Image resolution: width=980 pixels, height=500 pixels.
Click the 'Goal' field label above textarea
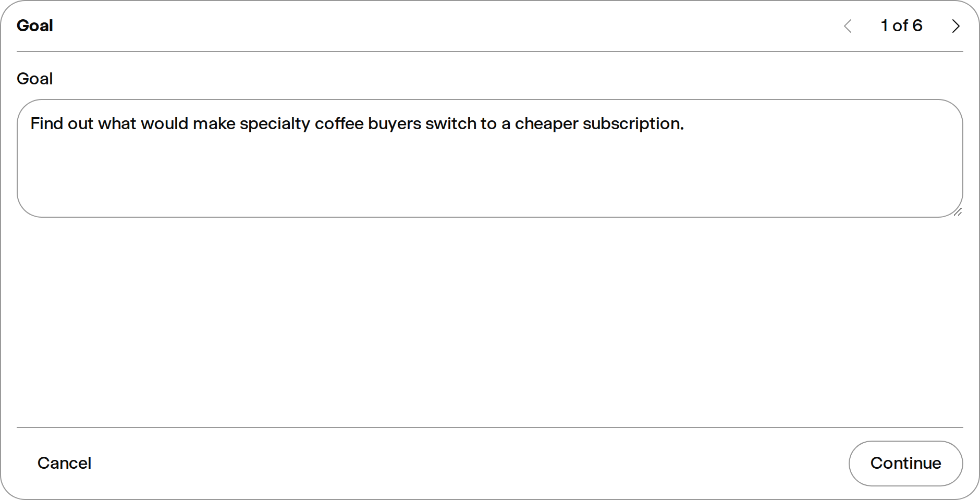pos(35,79)
